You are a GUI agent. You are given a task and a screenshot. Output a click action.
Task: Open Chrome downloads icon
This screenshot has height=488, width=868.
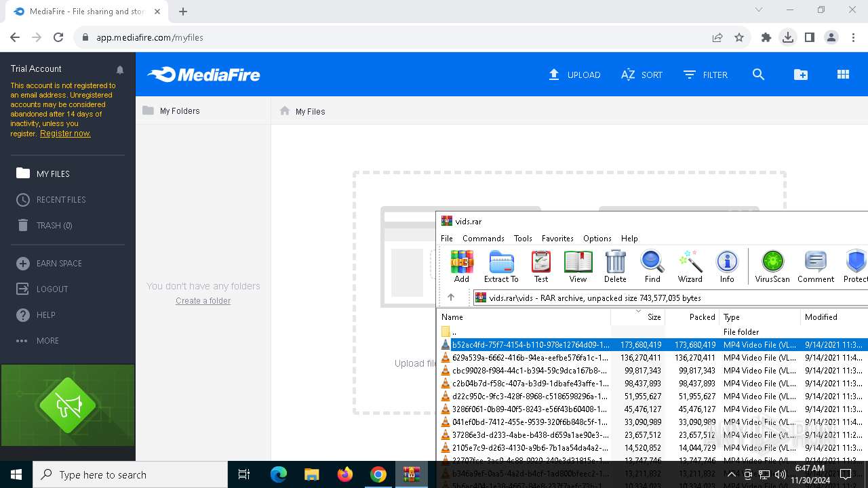(x=788, y=37)
